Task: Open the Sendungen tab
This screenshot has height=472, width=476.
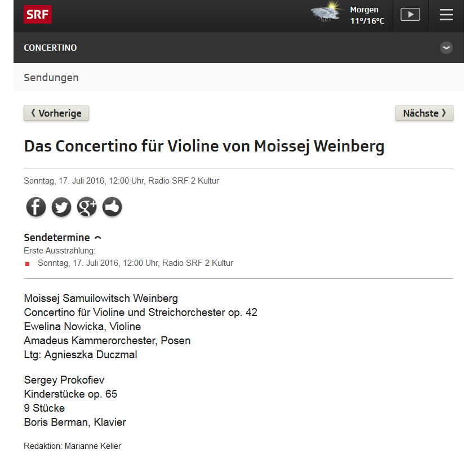Action: pyautogui.click(x=51, y=78)
